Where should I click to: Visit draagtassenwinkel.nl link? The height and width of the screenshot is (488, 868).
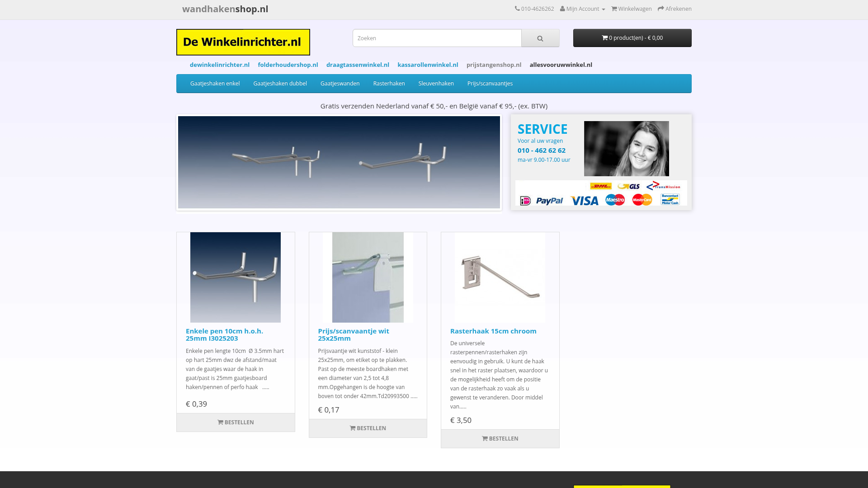coord(358,65)
